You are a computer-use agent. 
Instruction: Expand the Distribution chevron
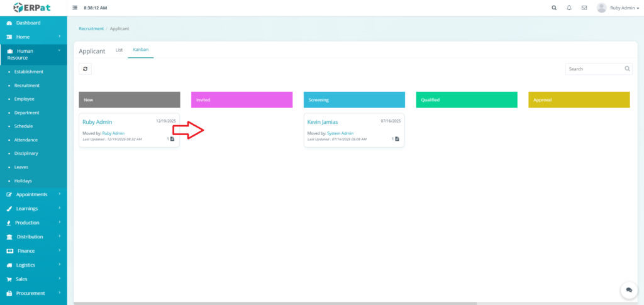click(x=60, y=236)
